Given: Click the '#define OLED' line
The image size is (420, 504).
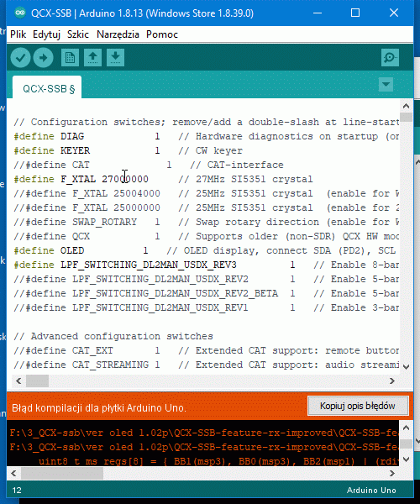Looking at the screenshot, I should tap(206, 250).
